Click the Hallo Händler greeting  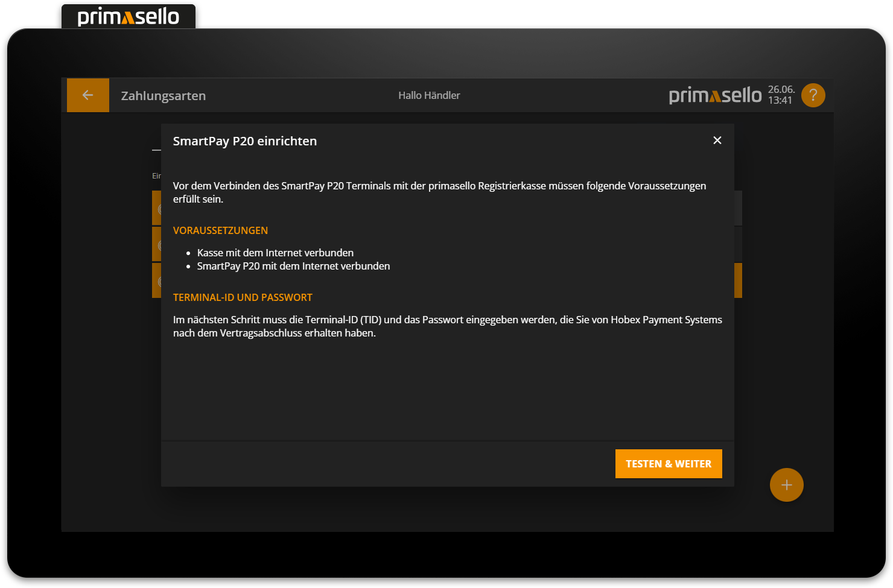428,95
